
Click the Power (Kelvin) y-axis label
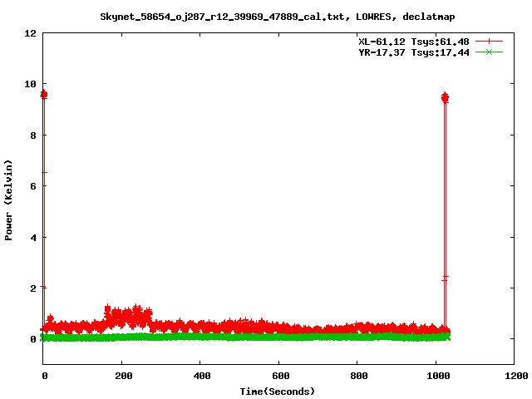(x=8, y=200)
